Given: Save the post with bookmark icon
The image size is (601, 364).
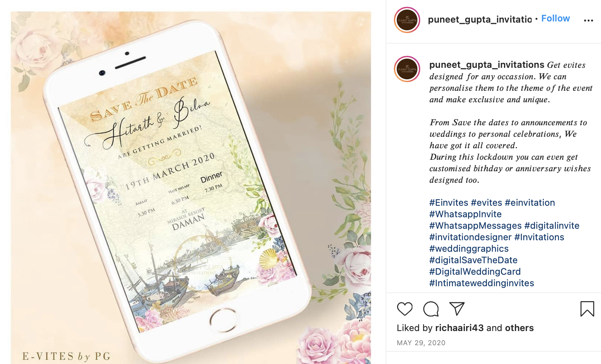Looking at the screenshot, I should 587,309.
